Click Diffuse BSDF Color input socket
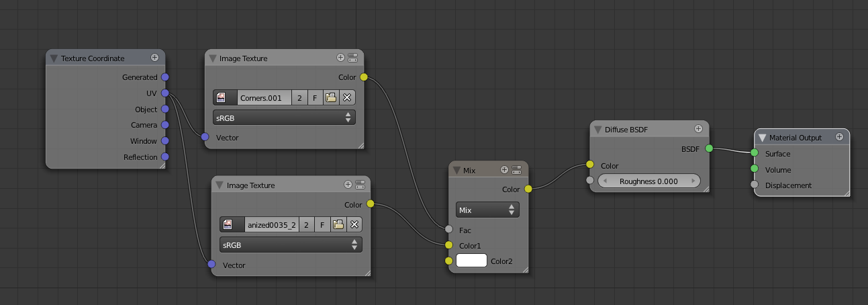This screenshot has height=305, width=868. [x=589, y=165]
